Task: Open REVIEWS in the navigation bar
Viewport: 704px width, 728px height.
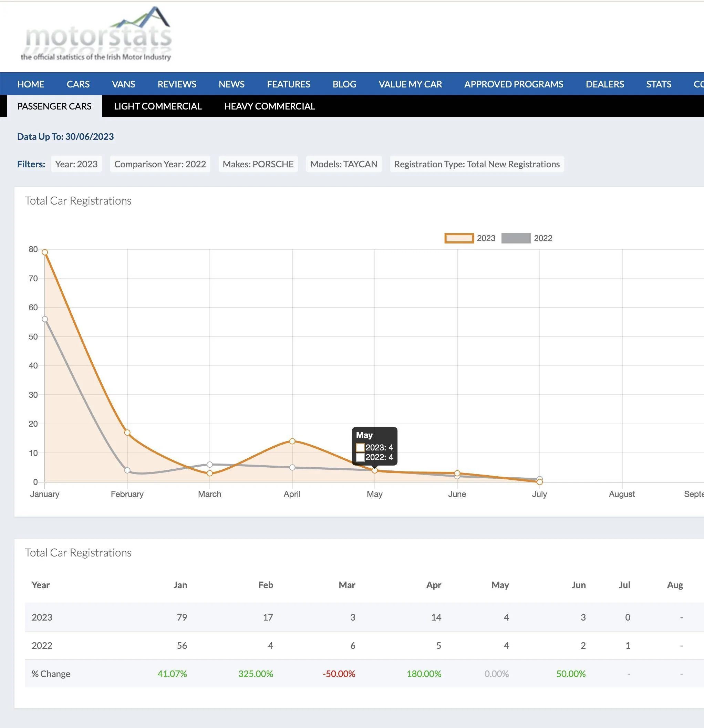Action: 177,84
